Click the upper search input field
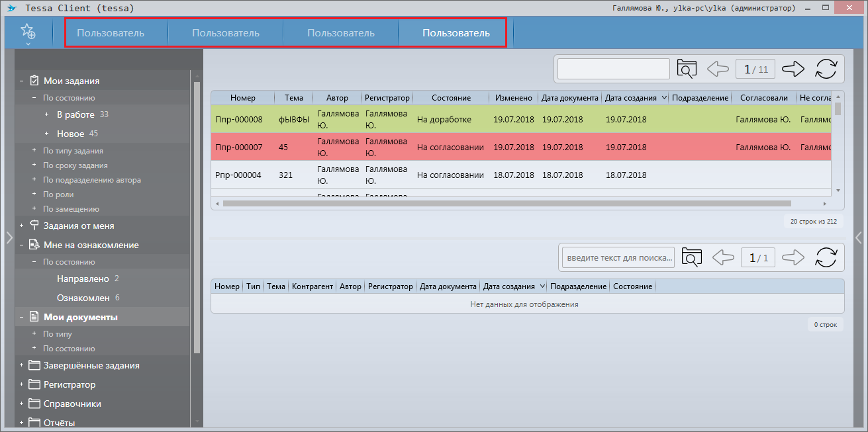The image size is (868, 432). 614,69
